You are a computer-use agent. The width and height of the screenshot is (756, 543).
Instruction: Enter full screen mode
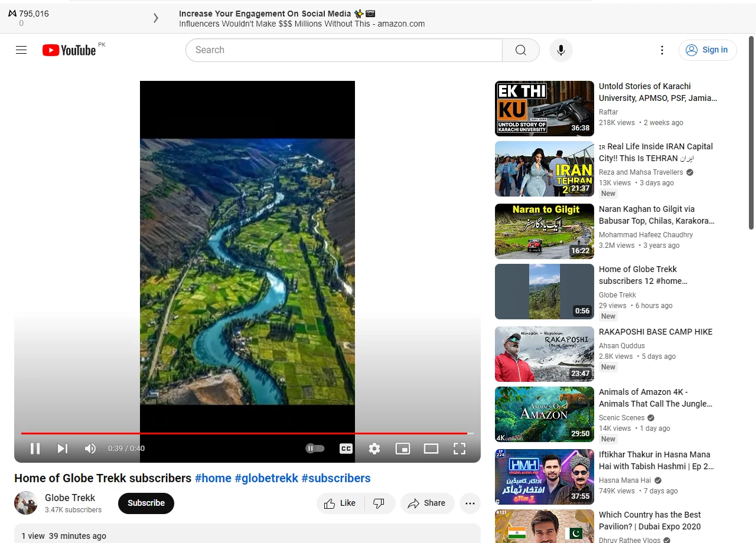coord(460,449)
